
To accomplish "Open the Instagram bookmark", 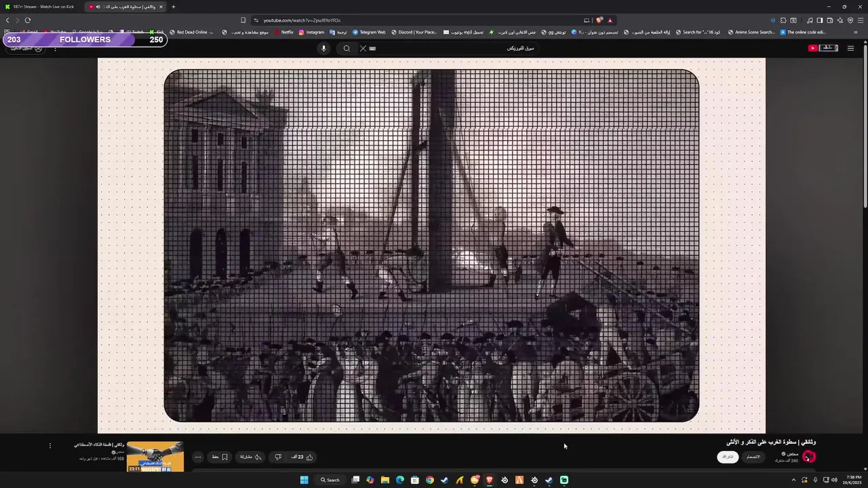I will click(x=311, y=32).
